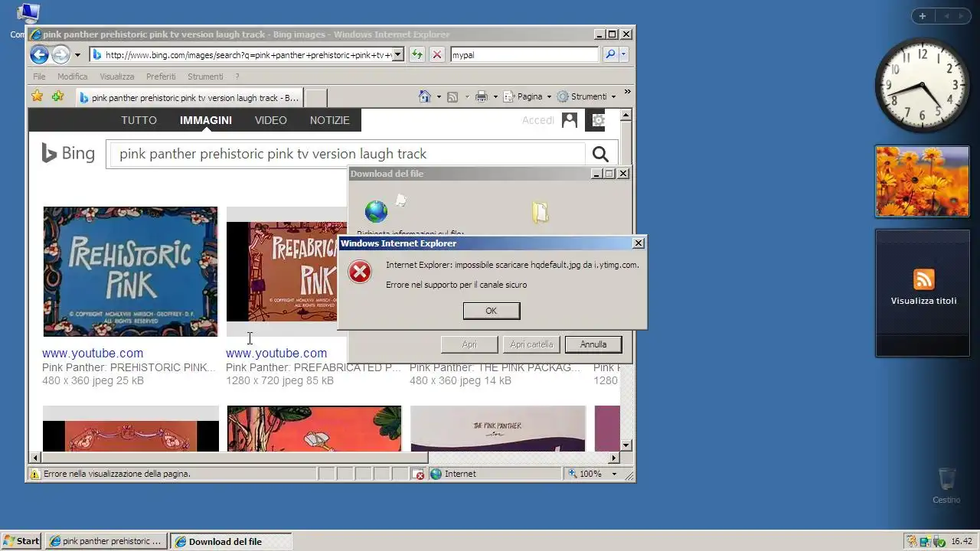This screenshot has height=551, width=980.
Task: Click the sidebar Add gadget plus button
Action: [923, 16]
